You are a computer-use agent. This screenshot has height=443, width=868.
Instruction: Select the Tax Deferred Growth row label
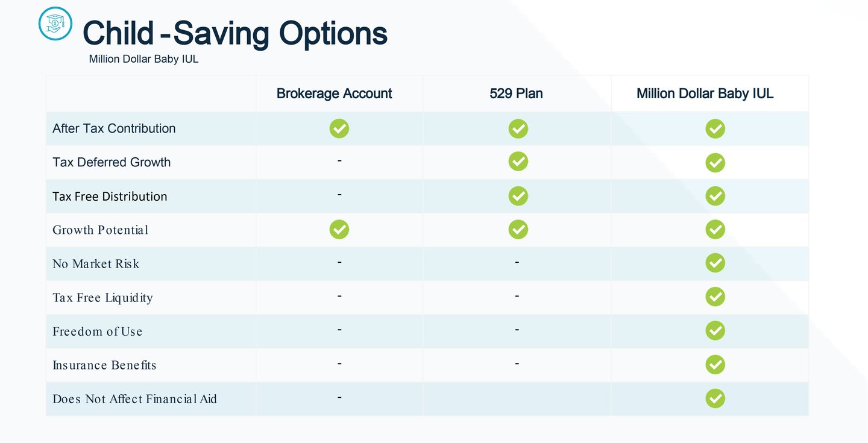pyautogui.click(x=112, y=162)
